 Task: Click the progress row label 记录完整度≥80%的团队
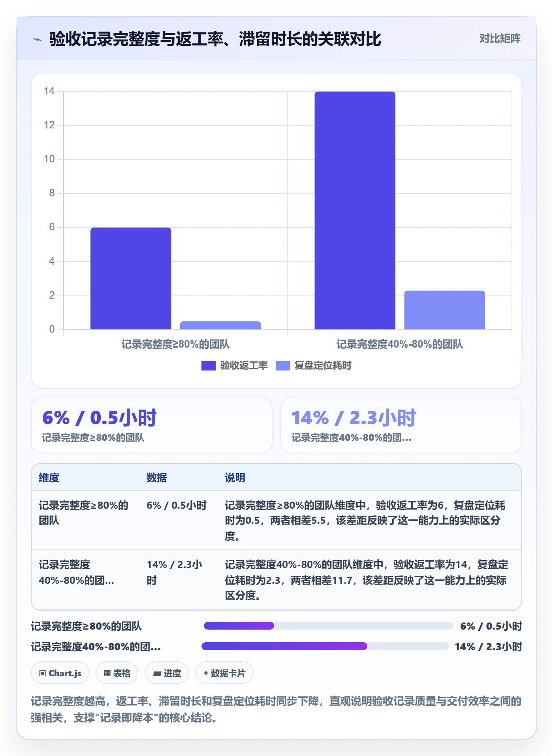(x=86, y=626)
